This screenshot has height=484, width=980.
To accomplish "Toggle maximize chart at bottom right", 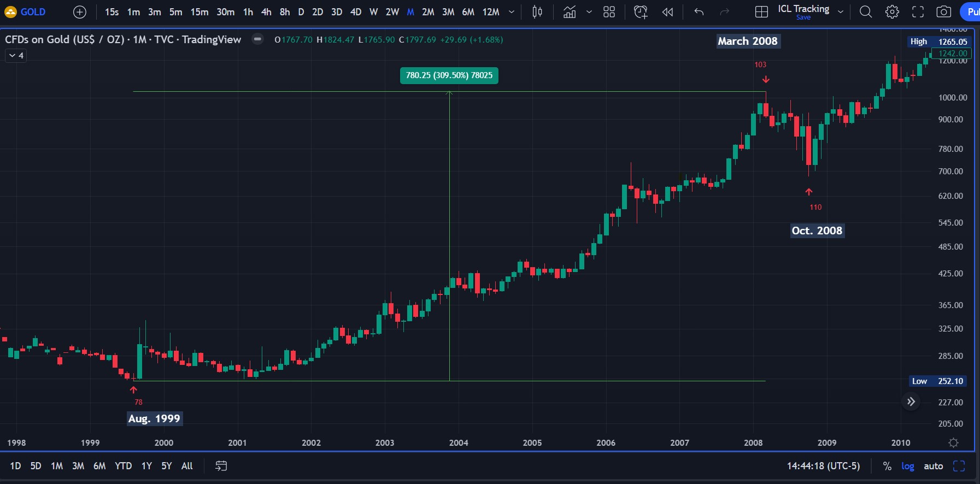I will 959,466.
